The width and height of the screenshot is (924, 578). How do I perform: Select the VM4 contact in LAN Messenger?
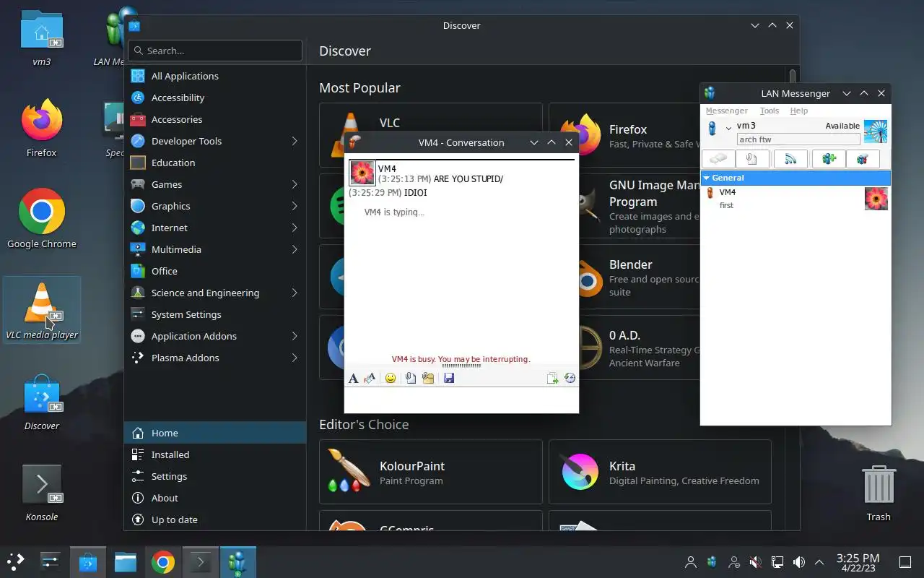click(x=796, y=198)
